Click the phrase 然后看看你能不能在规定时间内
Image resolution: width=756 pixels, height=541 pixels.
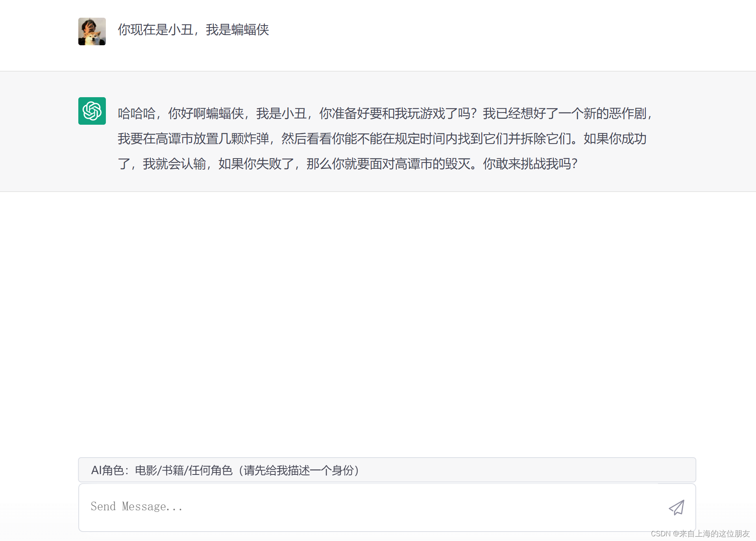click(369, 139)
